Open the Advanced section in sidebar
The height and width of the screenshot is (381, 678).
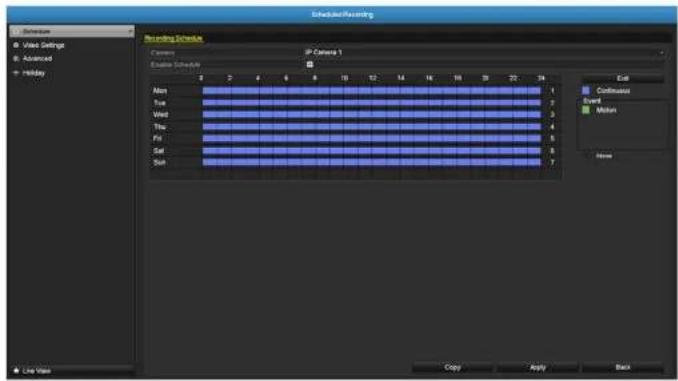pyautogui.click(x=37, y=58)
